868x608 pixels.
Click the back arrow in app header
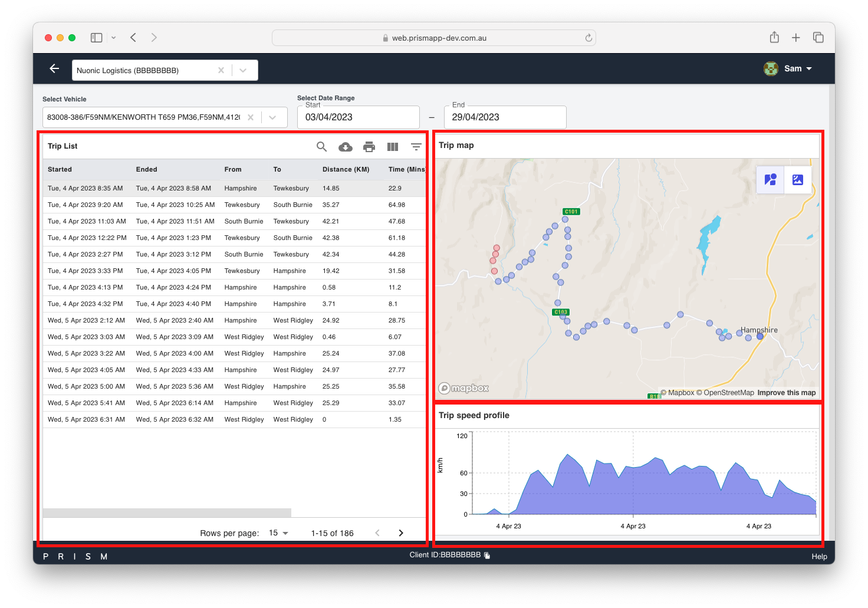pyautogui.click(x=54, y=69)
